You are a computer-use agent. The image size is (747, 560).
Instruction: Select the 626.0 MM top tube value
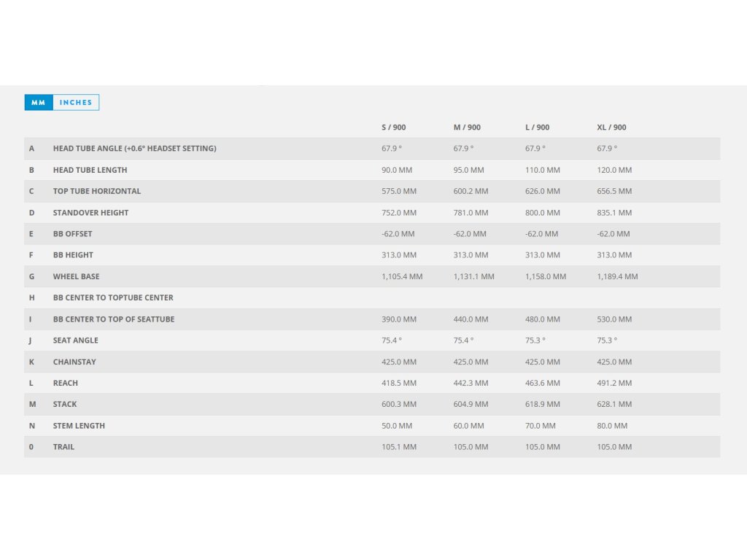pos(543,191)
